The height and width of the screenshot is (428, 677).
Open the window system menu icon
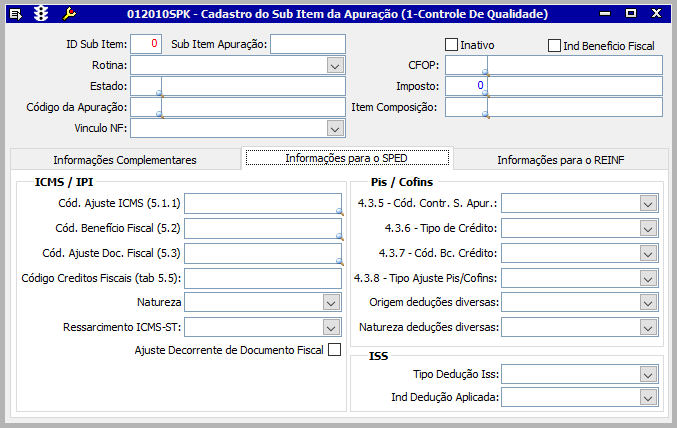pyautogui.click(x=16, y=14)
